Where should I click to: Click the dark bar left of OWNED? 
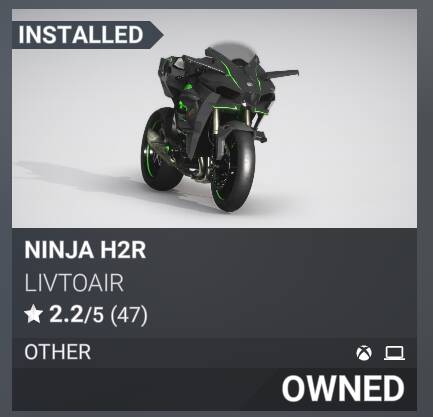(147, 389)
